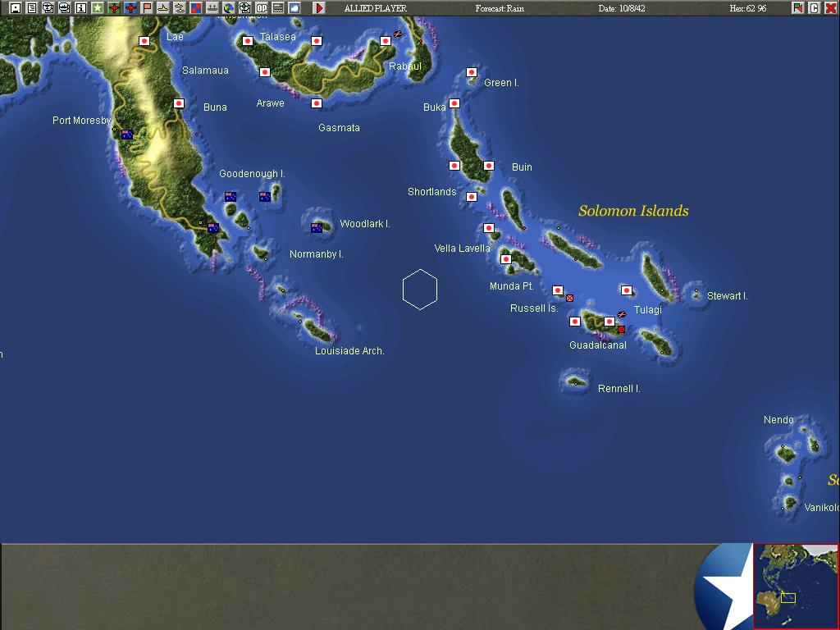Select the Japanese flag above Gasmata
The height and width of the screenshot is (630, 840).
[x=317, y=103]
